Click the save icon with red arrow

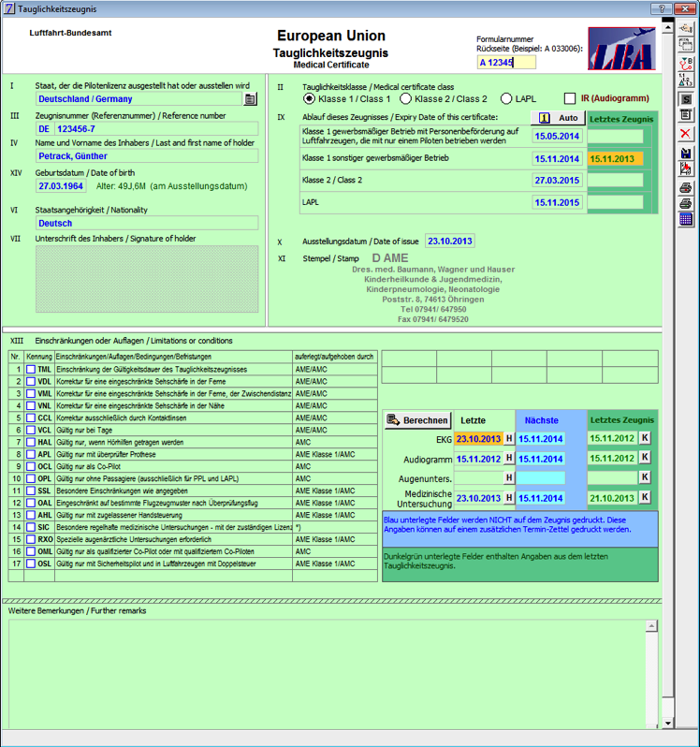point(686,168)
